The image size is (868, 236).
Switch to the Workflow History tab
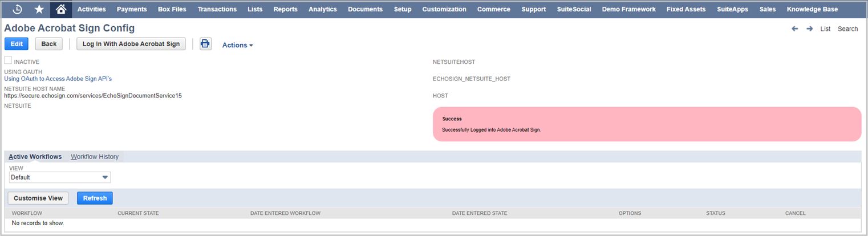(95, 157)
